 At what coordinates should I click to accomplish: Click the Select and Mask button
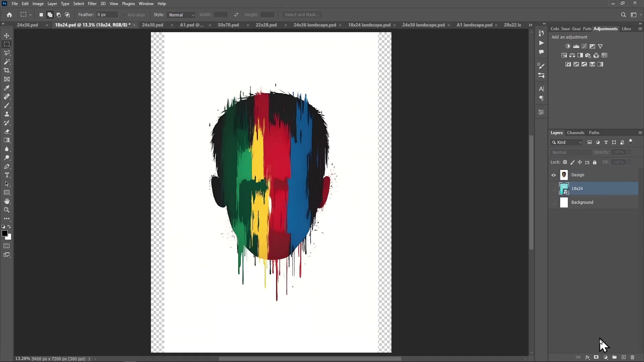pos(302,14)
